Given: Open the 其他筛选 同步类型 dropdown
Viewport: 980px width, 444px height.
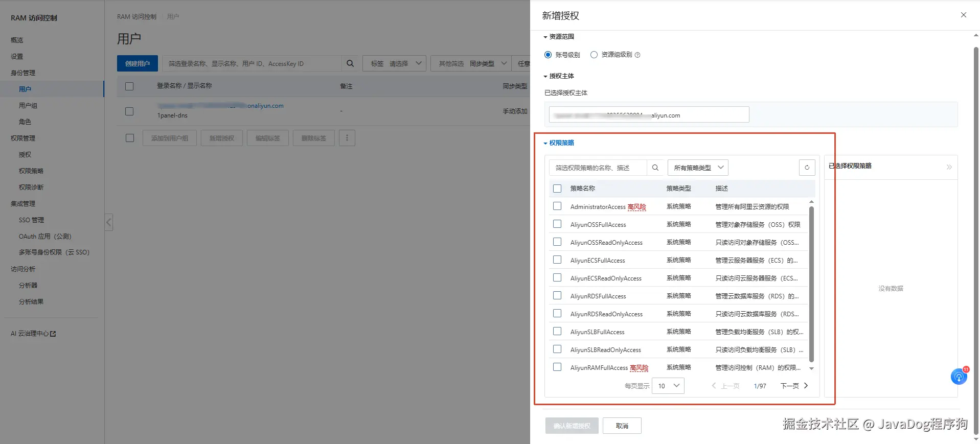Looking at the screenshot, I should (471, 63).
